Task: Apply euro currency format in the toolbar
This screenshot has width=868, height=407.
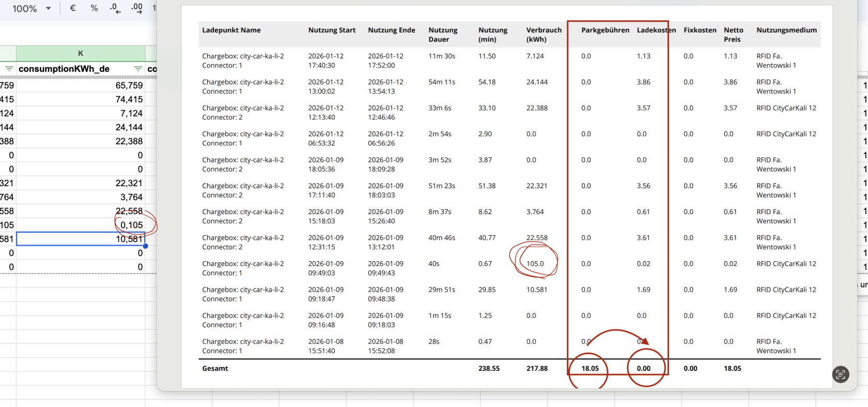Action: [73, 8]
